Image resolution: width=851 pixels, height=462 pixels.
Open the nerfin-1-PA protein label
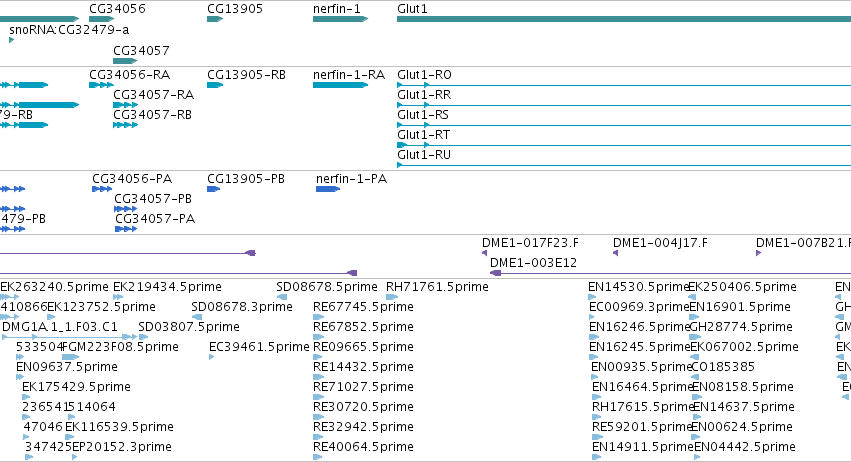[351, 179]
